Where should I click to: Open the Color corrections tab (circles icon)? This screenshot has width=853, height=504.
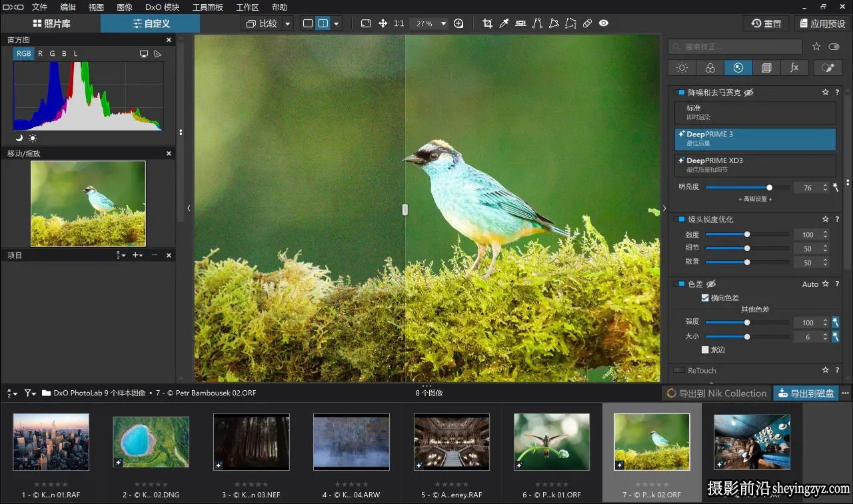(x=710, y=68)
